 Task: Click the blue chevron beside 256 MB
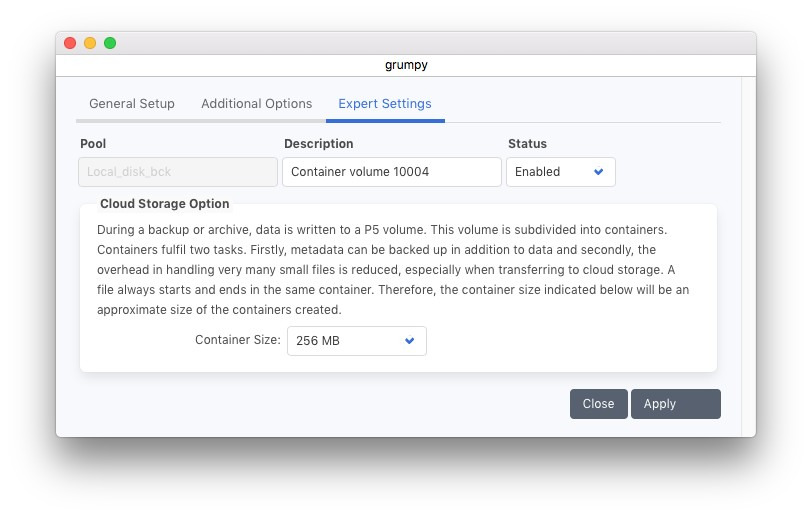pos(409,341)
